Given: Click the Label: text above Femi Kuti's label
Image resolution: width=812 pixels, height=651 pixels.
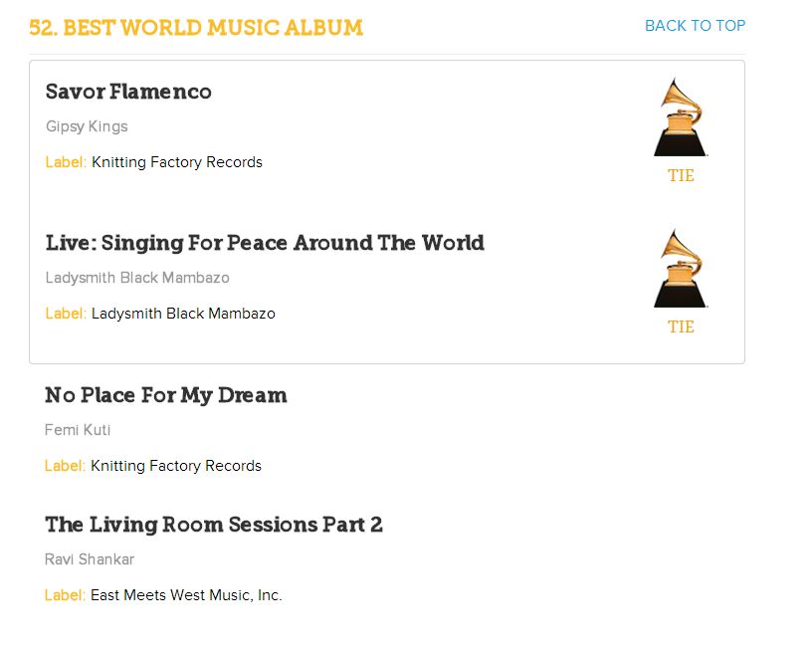Looking at the screenshot, I should click(x=65, y=466).
